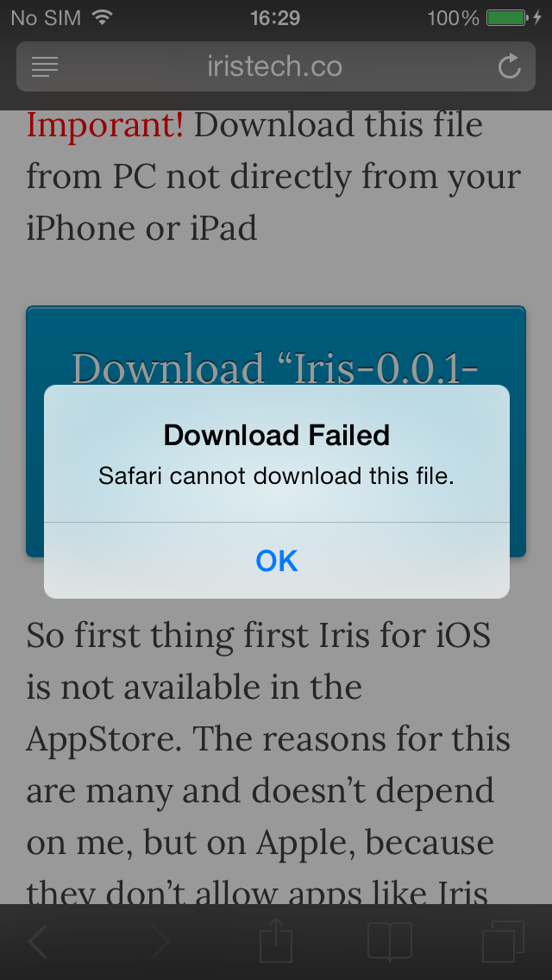Viewport: 552px width, 980px height.
Task: Select the iristech.co address field
Action: click(x=276, y=66)
